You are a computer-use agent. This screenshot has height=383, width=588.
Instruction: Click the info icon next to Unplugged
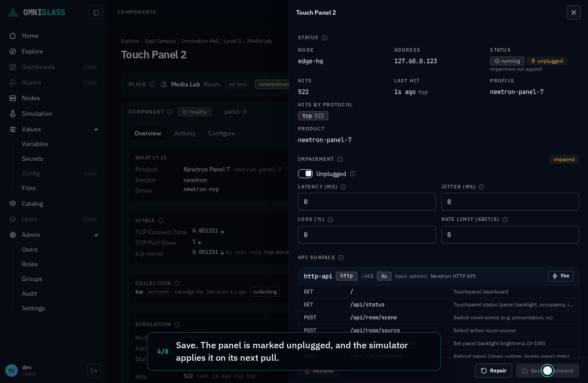pyautogui.click(x=352, y=174)
